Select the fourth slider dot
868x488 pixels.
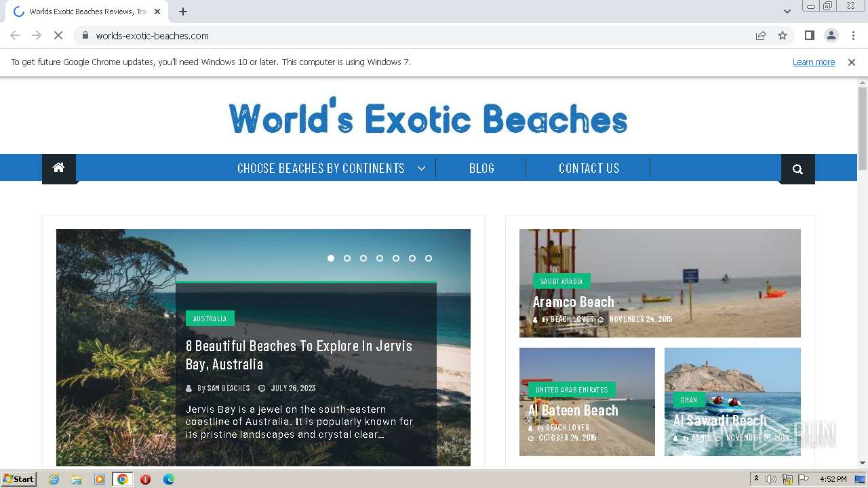tap(380, 258)
